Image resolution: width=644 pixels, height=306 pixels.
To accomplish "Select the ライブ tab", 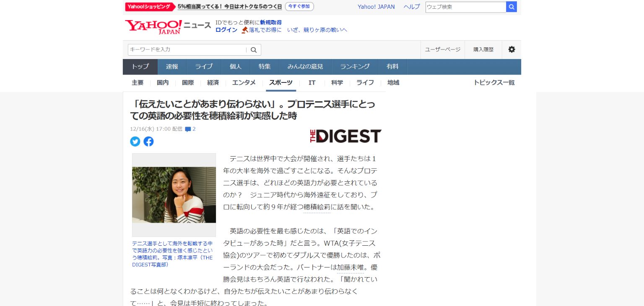I will (204, 67).
